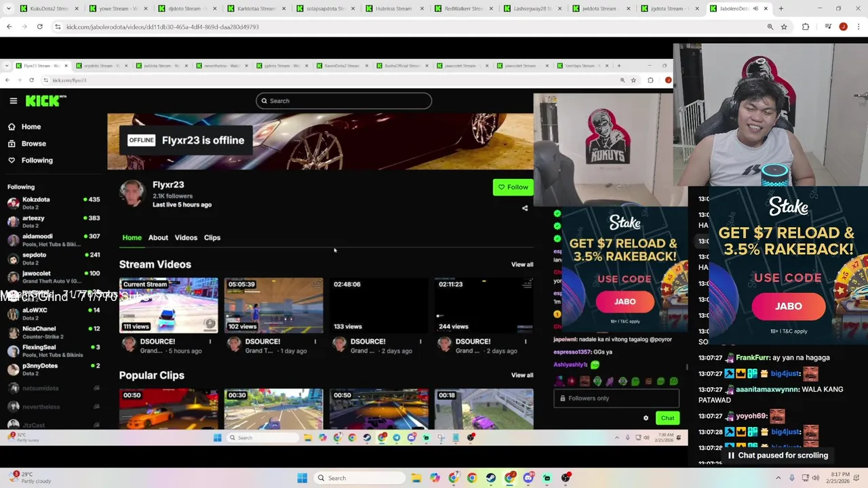Screen dimensions: 868x488
Task: Open a new browser tab with plus
Action: (x=781, y=9)
